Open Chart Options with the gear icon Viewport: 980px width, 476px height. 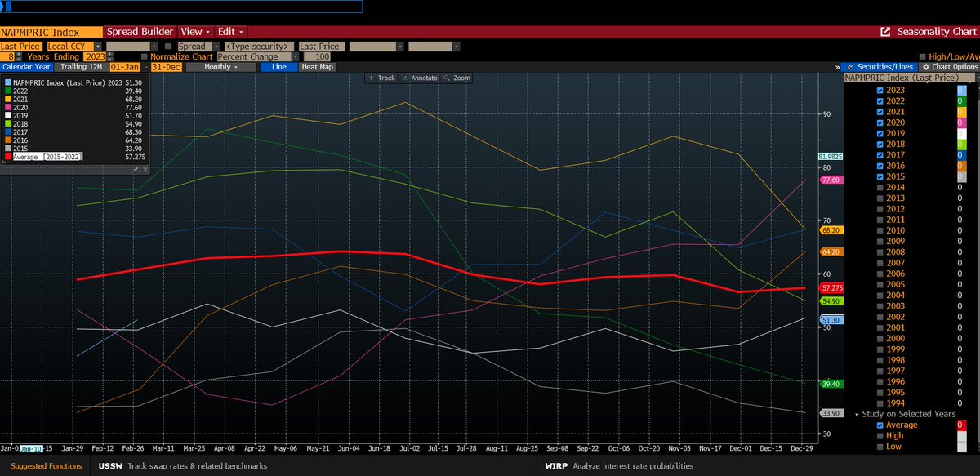pyautogui.click(x=926, y=67)
